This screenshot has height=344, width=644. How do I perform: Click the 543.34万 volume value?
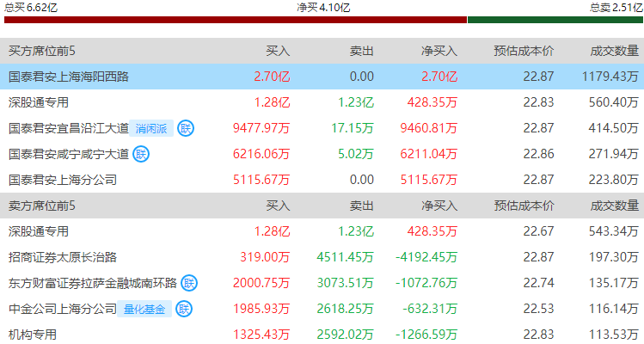coord(614,231)
